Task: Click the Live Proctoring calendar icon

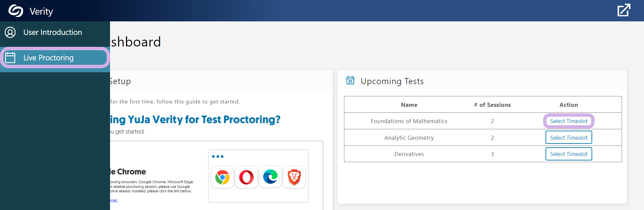Action: [x=10, y=58]
